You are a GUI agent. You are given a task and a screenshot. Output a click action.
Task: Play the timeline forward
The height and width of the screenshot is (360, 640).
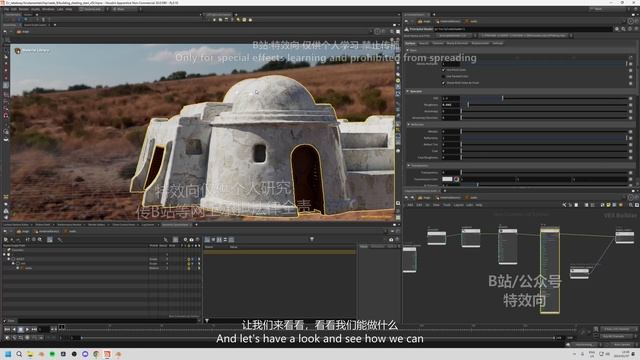tap(27, 329)
